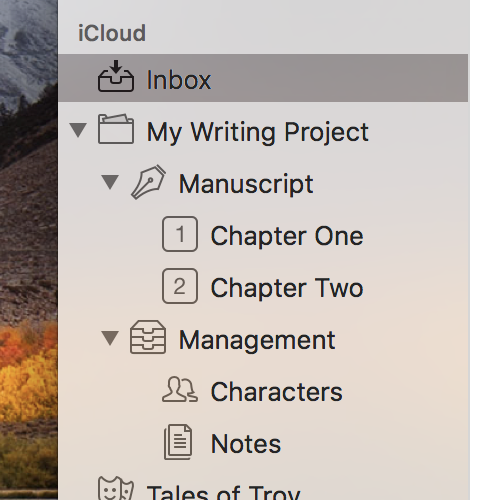Click the Inbox tray icon
This screenshot has height=500, width=504.
click(x=116, y=76)
